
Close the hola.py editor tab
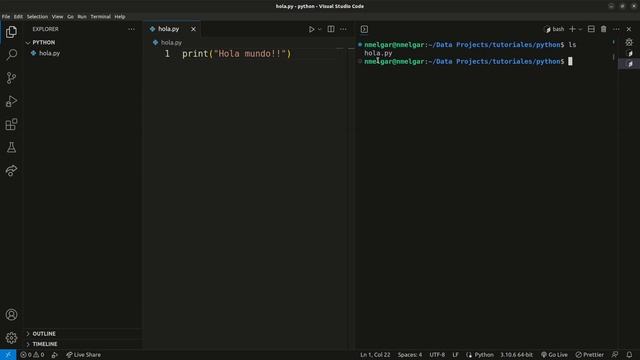(x=193, y=29)
